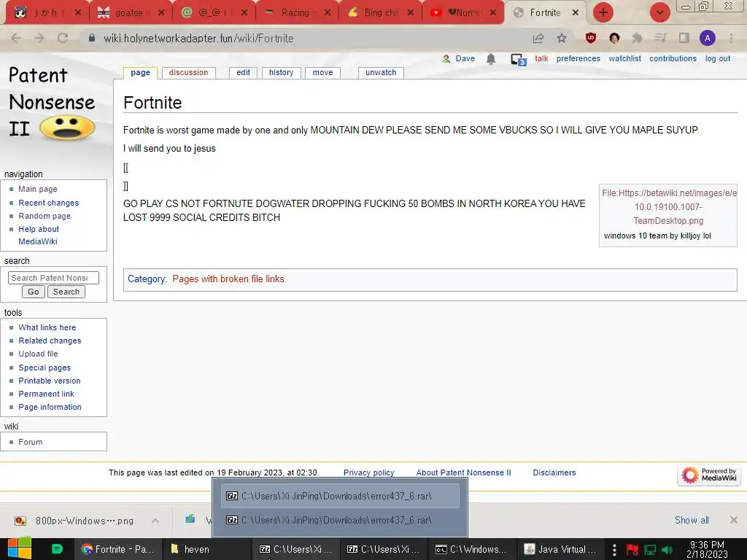Open the media control playlist icon
Image resolution: width=747 pixels, height=560 pixels.
click(x=660, y=38)
